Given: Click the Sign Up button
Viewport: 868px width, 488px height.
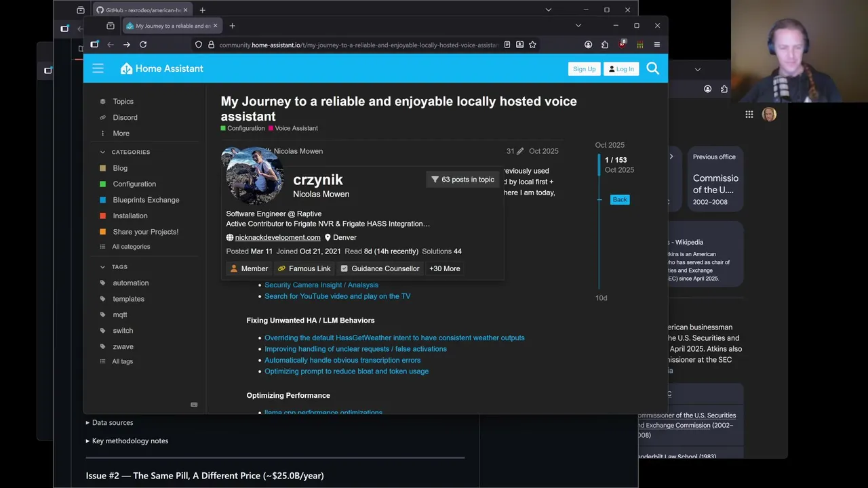Looking at the screenshot, I should click(584, 68).
